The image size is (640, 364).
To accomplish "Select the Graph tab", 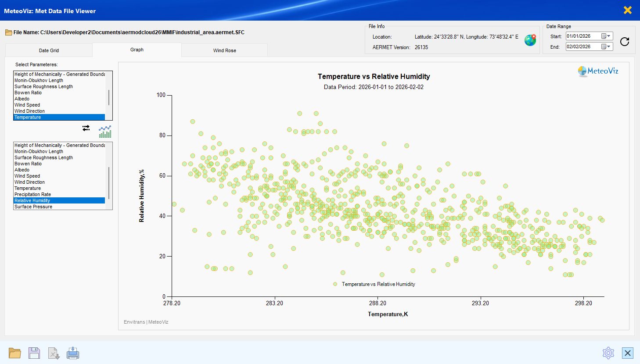I will (x=137, y=50).
